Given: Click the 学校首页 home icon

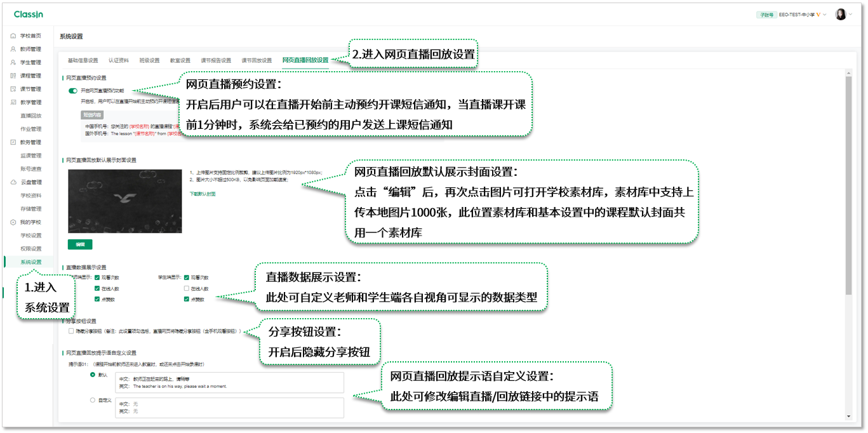Looking at the screenshot, I should pyautogui.click(x=13, y=36).
